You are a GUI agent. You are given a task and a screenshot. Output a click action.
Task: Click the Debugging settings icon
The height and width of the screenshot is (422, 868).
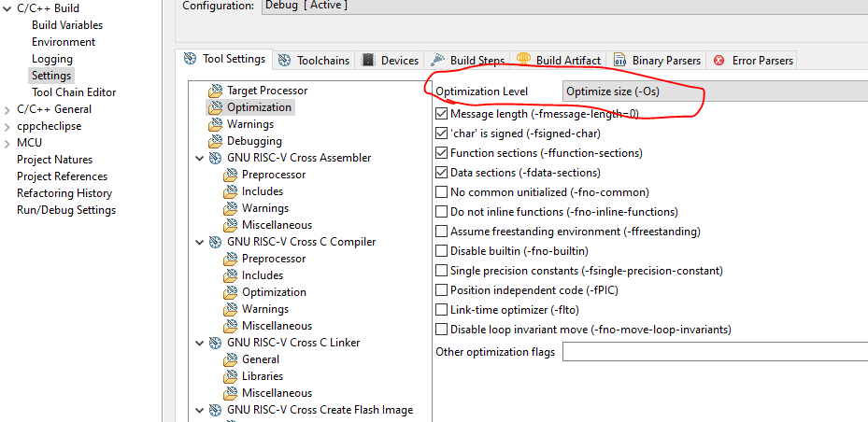tap(215, 141)
